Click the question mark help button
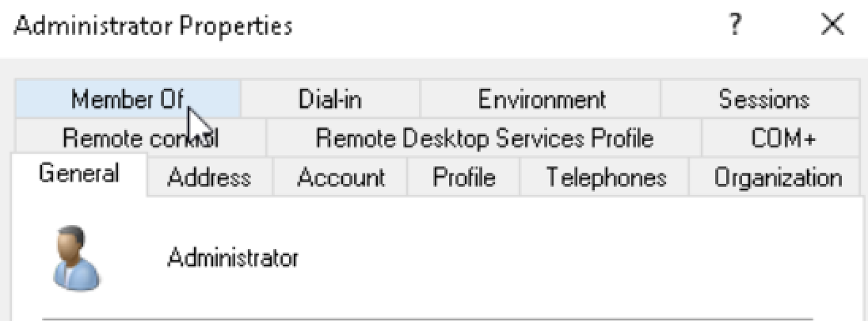 pyautogui.click(x=736, y=26)
